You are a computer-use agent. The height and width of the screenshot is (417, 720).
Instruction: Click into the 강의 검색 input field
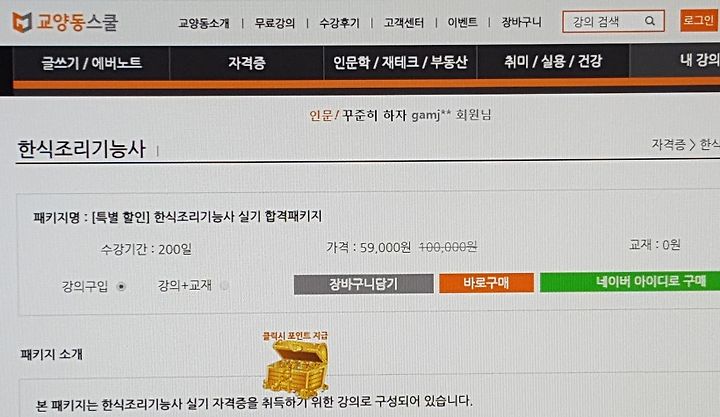[x=604, y=21]
